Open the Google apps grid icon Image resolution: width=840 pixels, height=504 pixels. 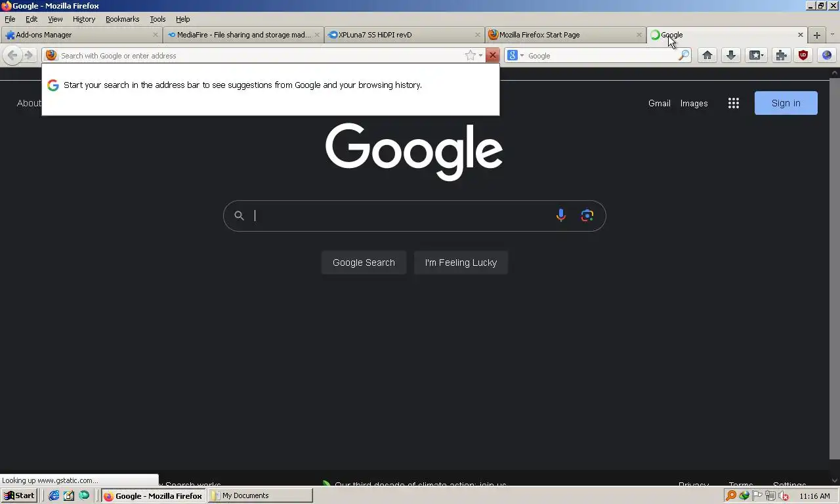tap(734, 103)
